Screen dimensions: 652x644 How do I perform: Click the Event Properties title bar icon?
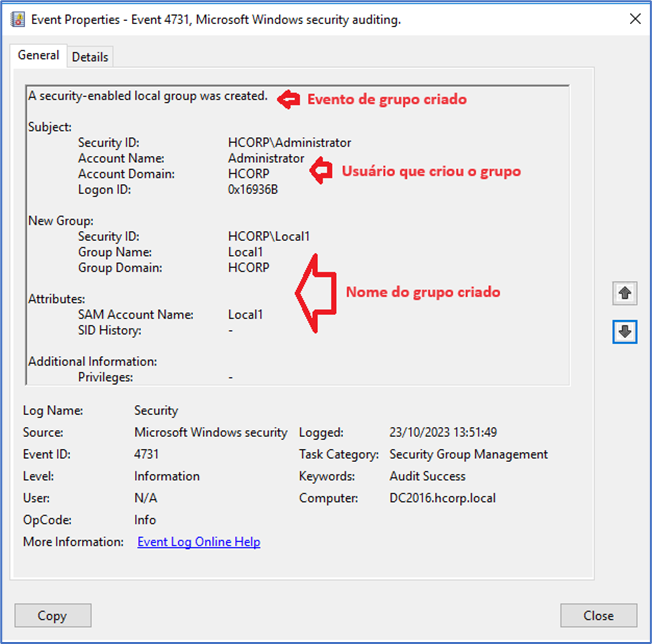click(x=18, y=20)
